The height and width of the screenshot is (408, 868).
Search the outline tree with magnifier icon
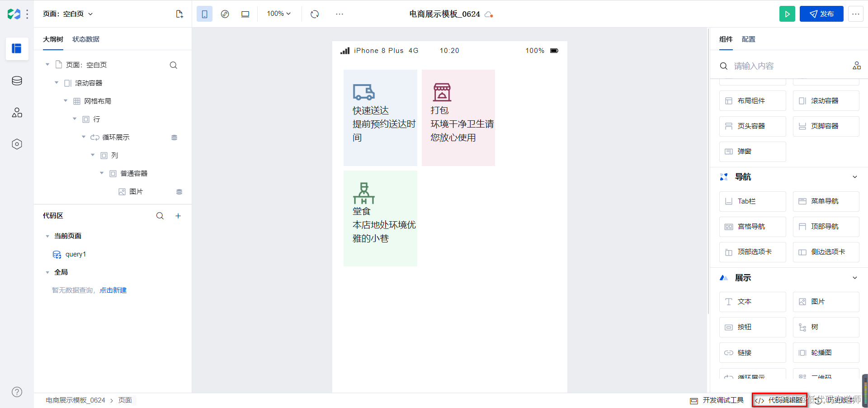pyautogui.click(x=173, y=65)
